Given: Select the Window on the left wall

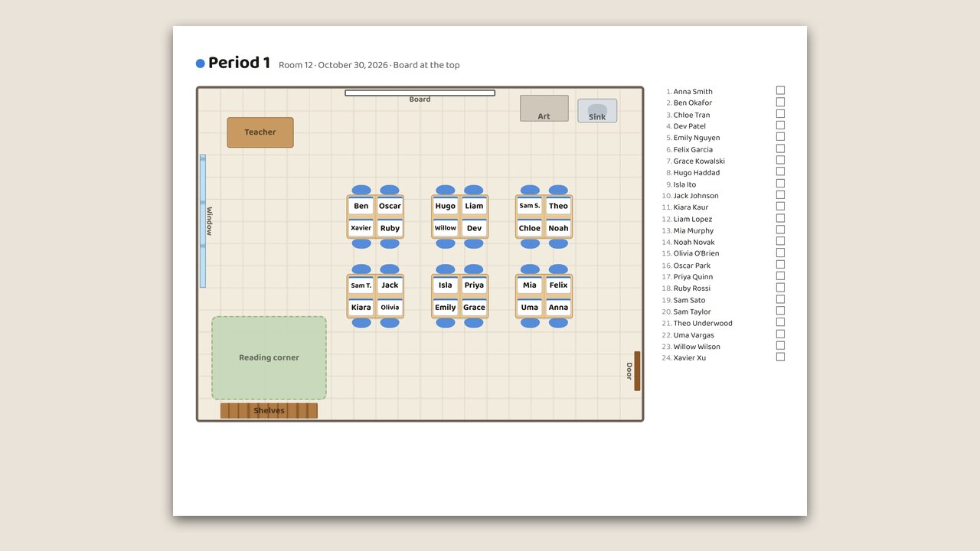Looking at the screenshot, I should tap(203, 221).
